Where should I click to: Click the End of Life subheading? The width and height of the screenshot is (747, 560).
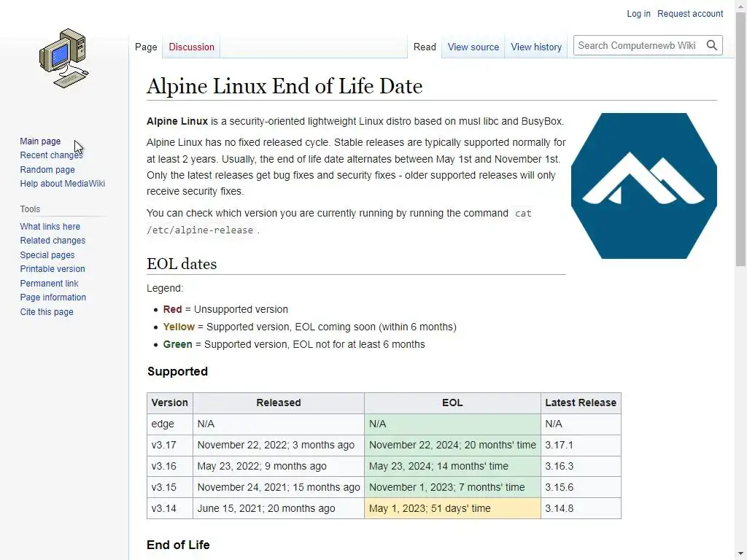(x=178, y=545)
